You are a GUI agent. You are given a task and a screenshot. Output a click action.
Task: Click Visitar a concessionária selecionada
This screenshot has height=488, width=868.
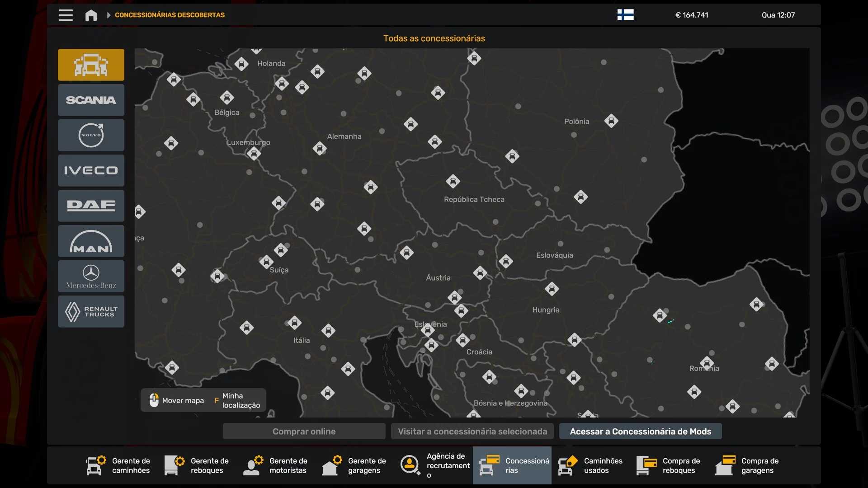click(472, 432)
